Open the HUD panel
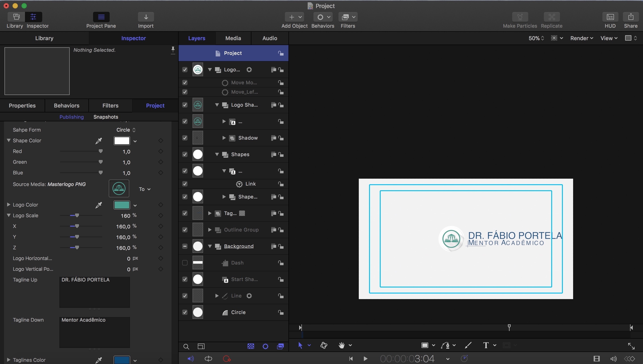The width and height of the screenshot is (643, 364). point(610,17)
